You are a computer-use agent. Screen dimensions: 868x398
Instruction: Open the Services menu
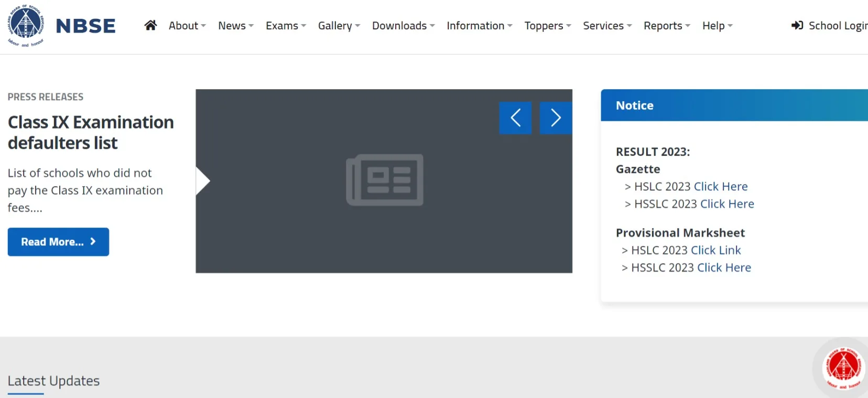(x=607, y=26)
